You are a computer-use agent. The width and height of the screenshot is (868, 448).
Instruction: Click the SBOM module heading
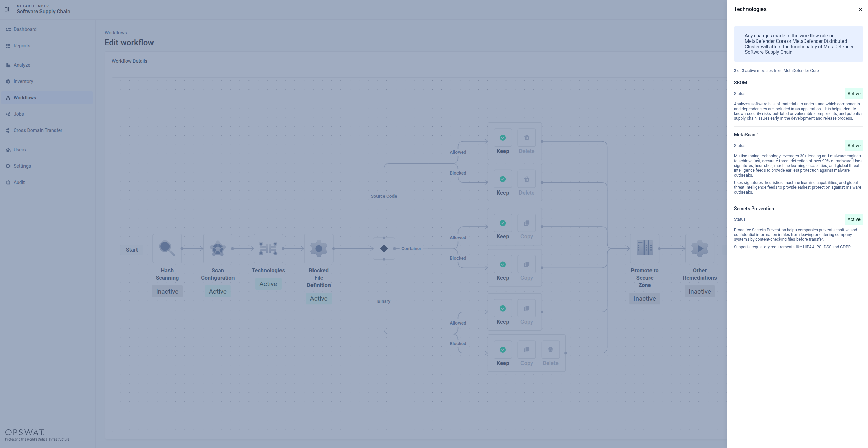pos(740,83)
